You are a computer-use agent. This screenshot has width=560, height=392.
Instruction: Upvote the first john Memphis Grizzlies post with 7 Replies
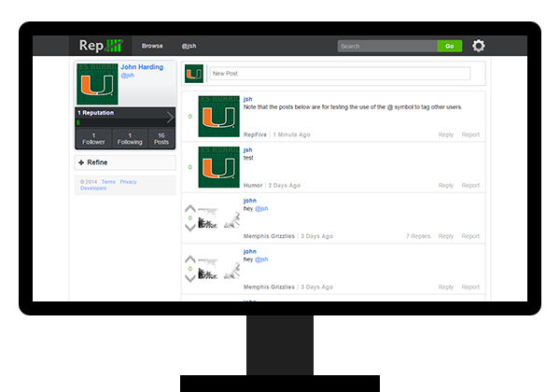tap(190, 208)
